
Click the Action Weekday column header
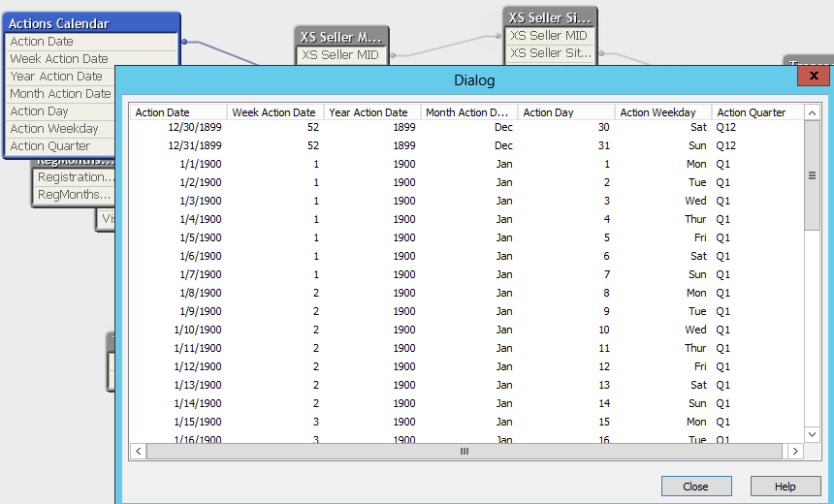tap(662, 112)
